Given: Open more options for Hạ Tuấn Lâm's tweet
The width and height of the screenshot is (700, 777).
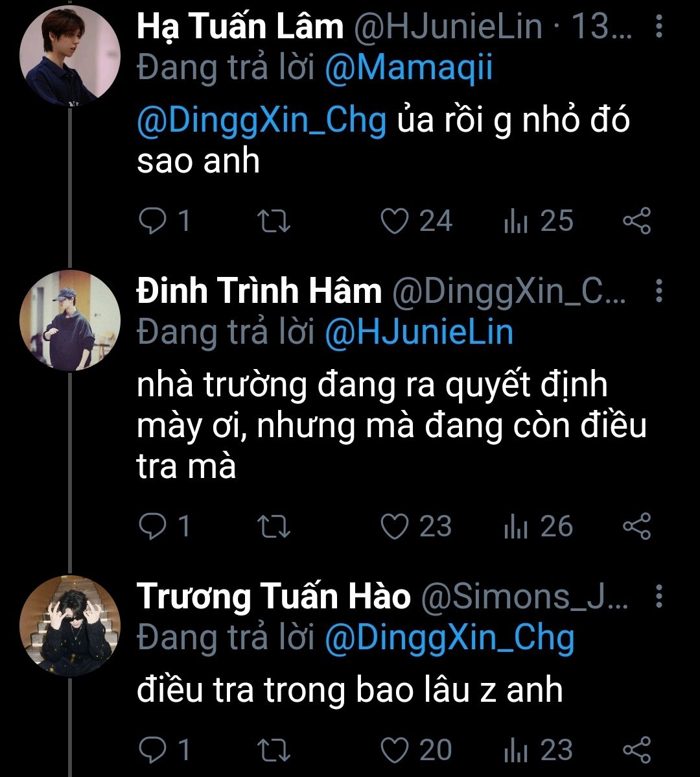Looking at the screenshot, I should (659, 27).
